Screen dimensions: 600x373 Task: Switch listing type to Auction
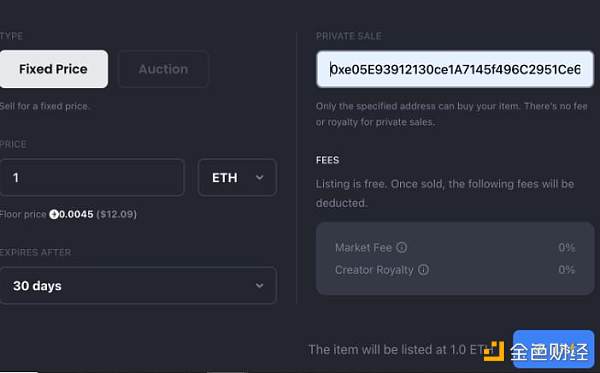click(163, 69)
